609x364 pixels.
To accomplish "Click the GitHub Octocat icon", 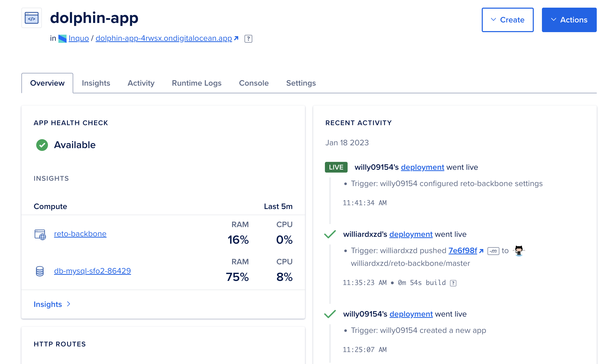I will point(519,251).
